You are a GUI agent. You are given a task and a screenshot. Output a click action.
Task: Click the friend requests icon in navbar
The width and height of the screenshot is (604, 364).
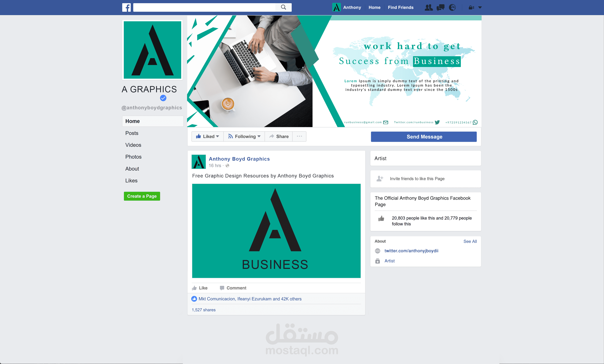click(x=428, y=7)
